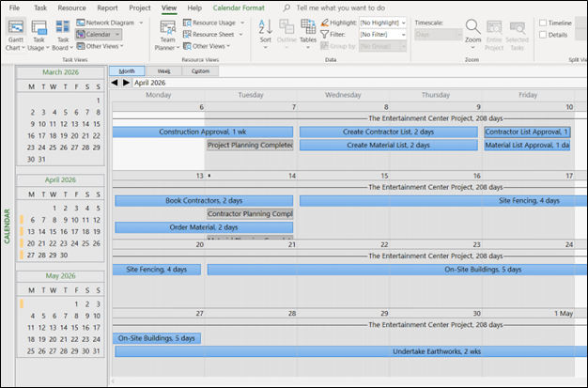Viewport: 588px width, 388px height.
Task: Click the Zoom magnifier icon
Action: pos(472,31)
